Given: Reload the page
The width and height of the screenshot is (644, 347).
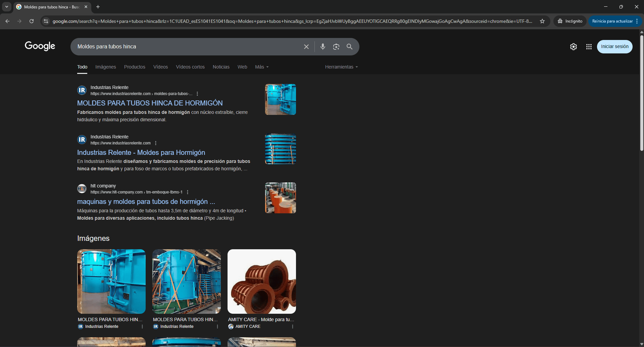Looking at the screenshot, I should point(32,21).
